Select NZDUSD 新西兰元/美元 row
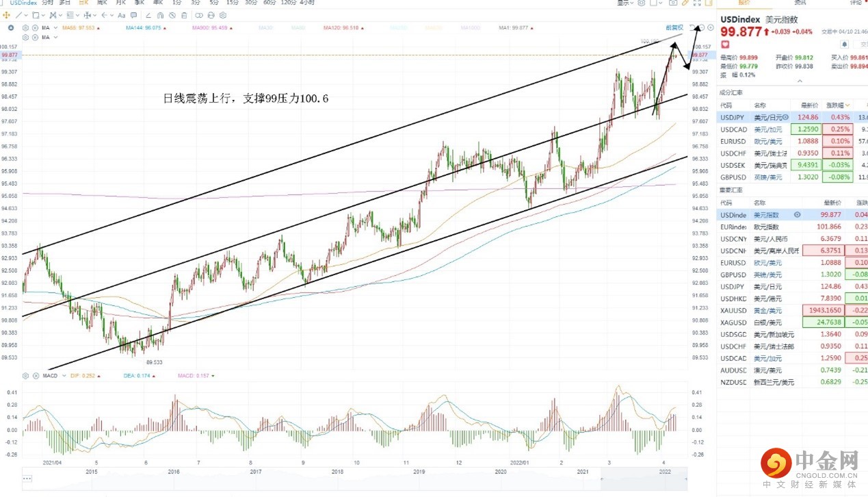Screen dimensions: 868x497 (792, 382)
